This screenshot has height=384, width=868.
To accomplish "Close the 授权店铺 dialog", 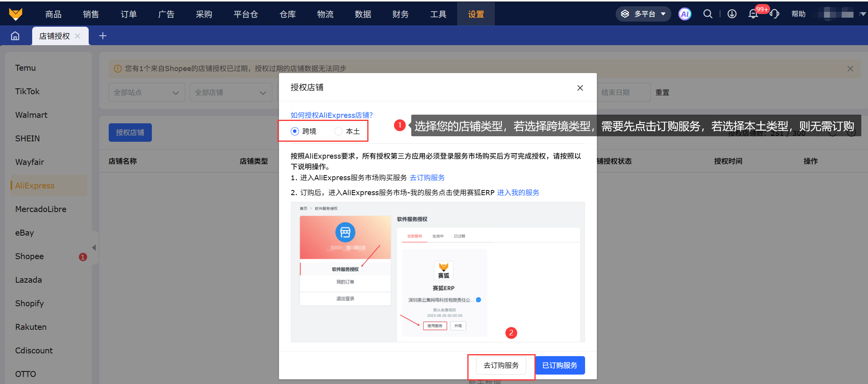I will point(580,88).
